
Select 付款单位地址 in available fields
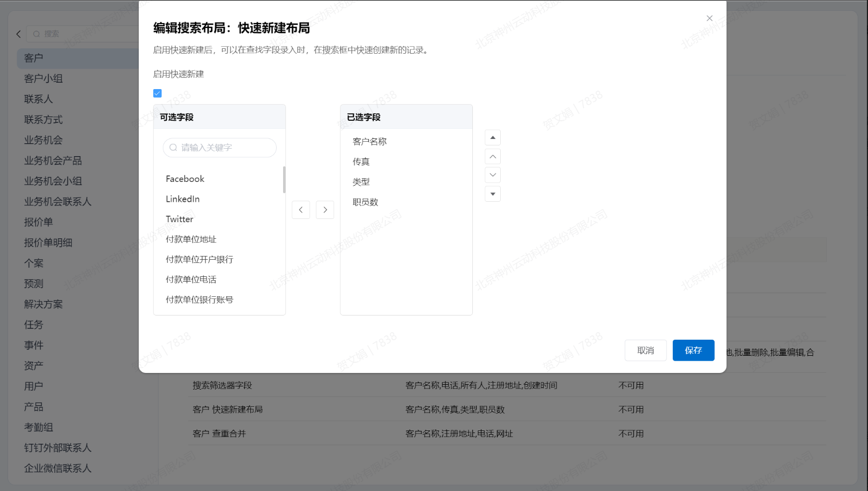tap(191, 239)
